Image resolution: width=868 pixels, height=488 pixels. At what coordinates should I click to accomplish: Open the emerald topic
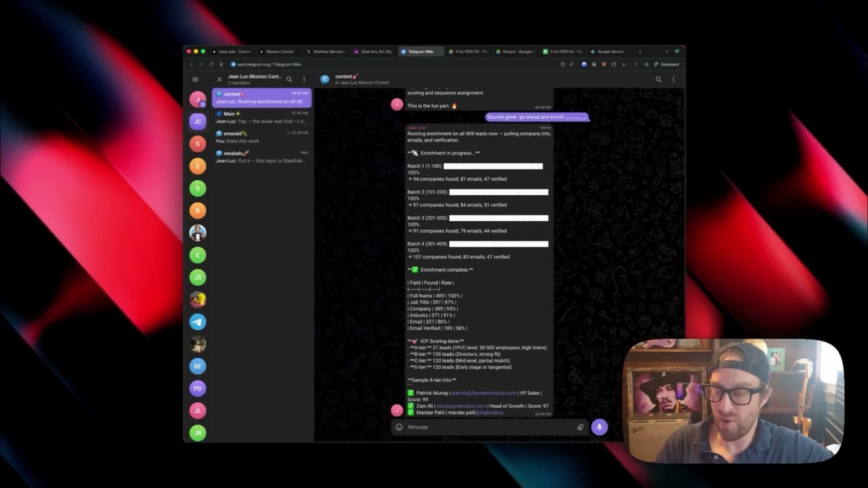point(262,137)
